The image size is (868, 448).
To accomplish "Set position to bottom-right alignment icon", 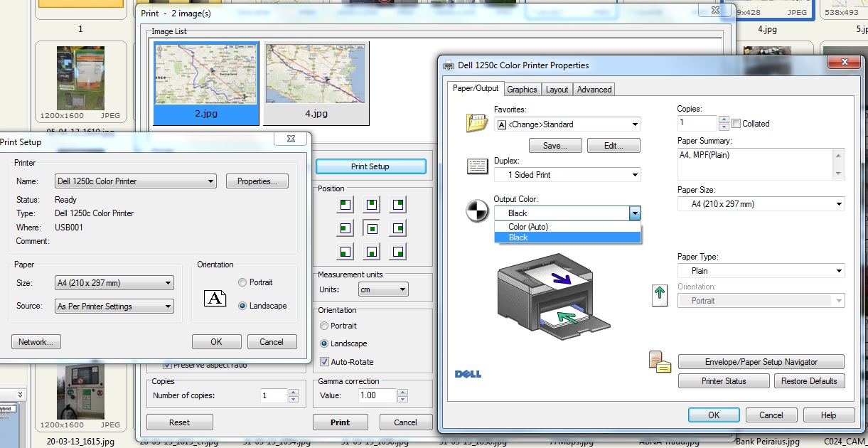I will [398, 251].
